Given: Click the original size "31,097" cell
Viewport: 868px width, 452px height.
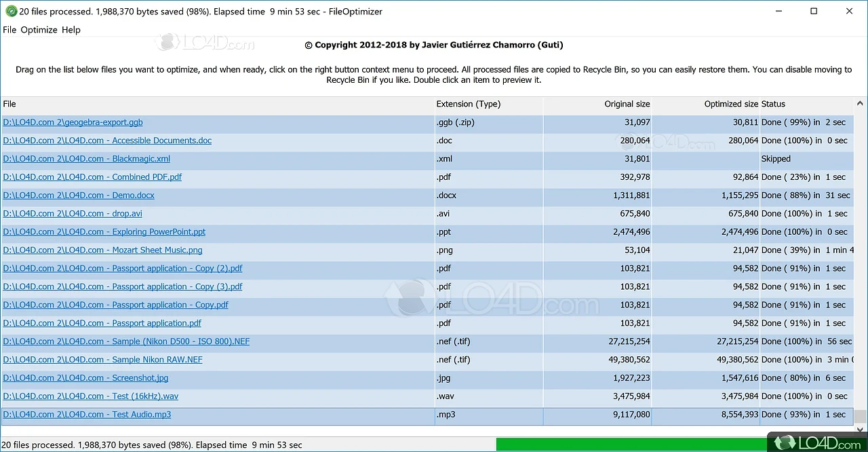Looking at the screenshot, I should pyautogui.click(x=637, y=122).
